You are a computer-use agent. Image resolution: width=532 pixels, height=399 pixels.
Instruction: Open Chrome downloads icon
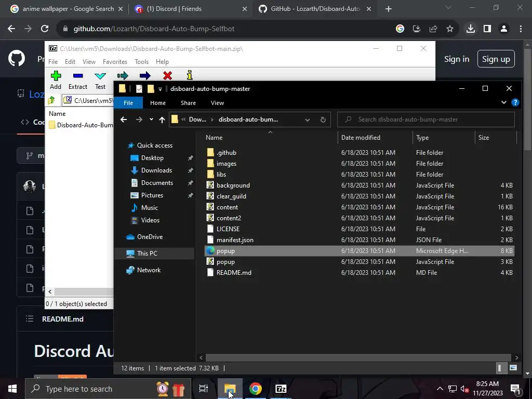tap(470, 29)
